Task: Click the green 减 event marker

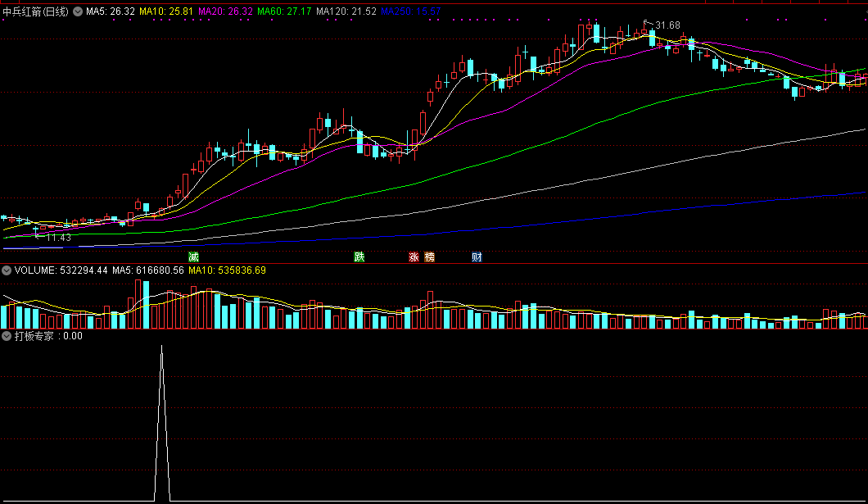Action: pyautogui.click(x=193, y=257)
